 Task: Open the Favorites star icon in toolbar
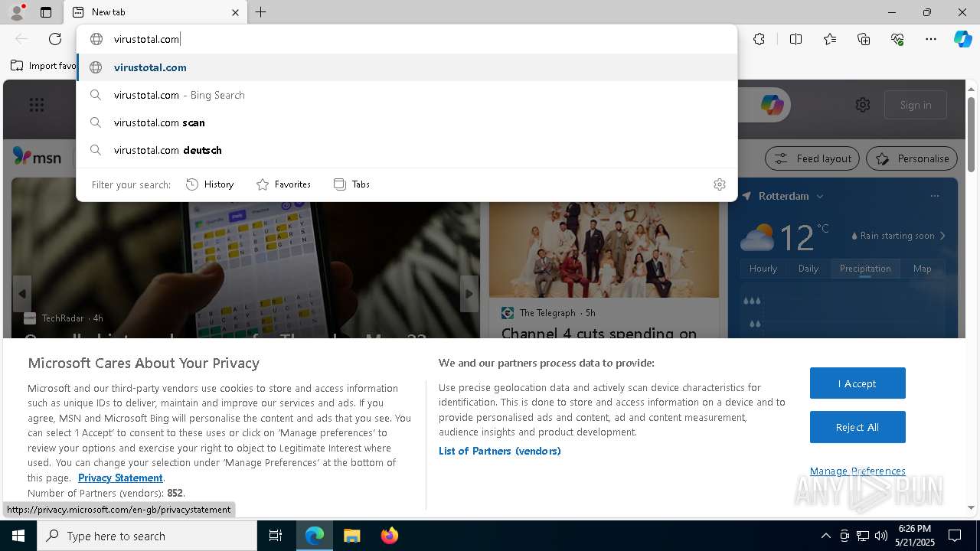(x=830, y=39)
